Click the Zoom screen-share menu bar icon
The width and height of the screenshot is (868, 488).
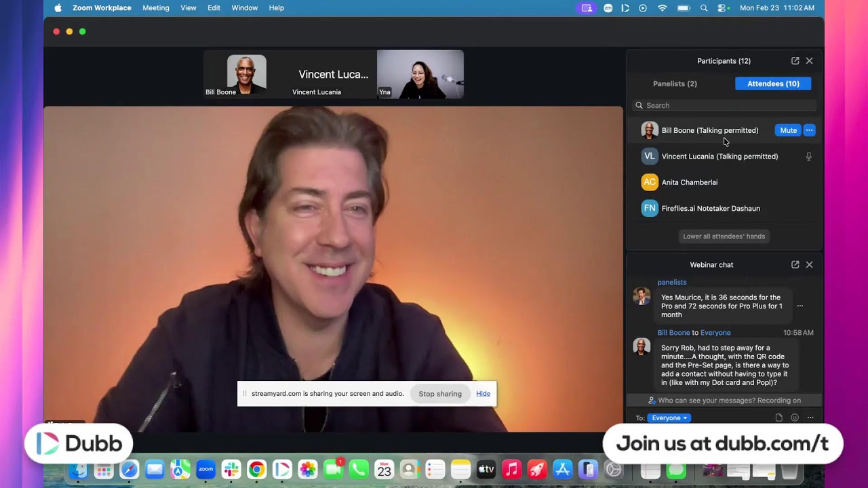click(x=587, y=8)
